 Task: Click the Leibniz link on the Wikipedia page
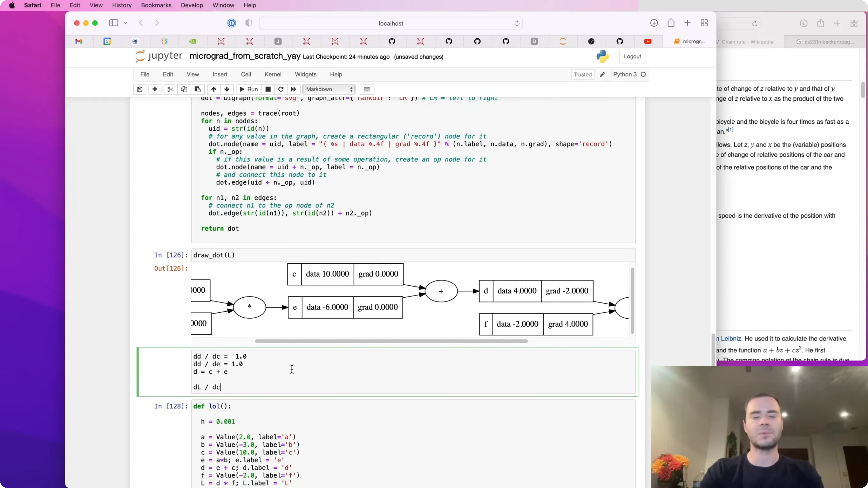click(x=730, y=339)
